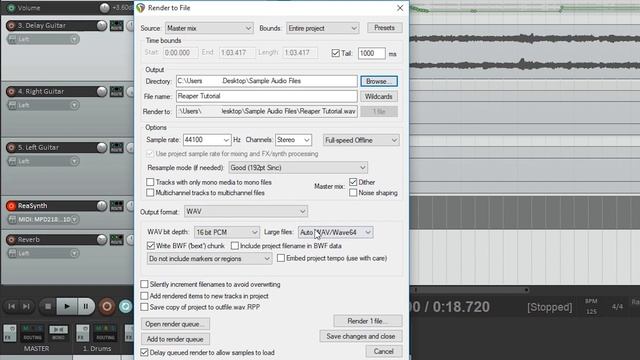This screenshot has width=640, height=360.
Task: Click Save changes and close
Action: click(x=361, y=336)
